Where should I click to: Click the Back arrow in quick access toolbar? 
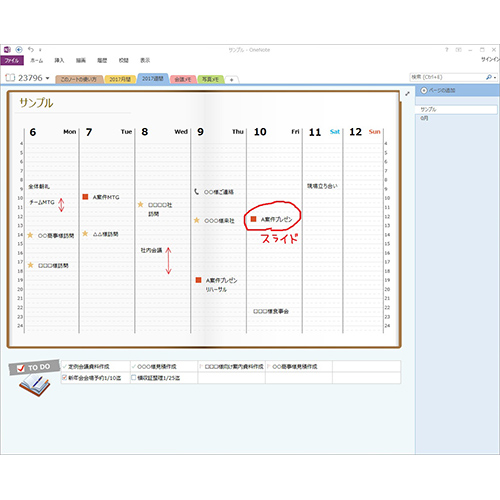(19, 50)
